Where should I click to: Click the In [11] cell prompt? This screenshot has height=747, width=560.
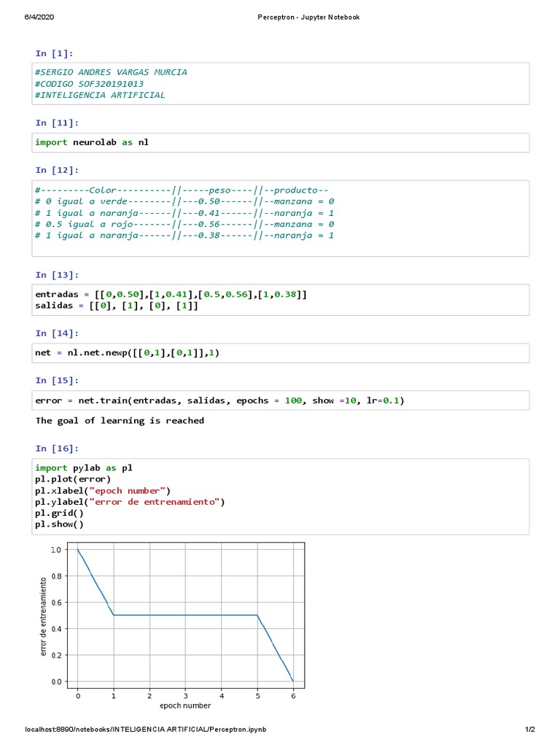pos(57,123)
